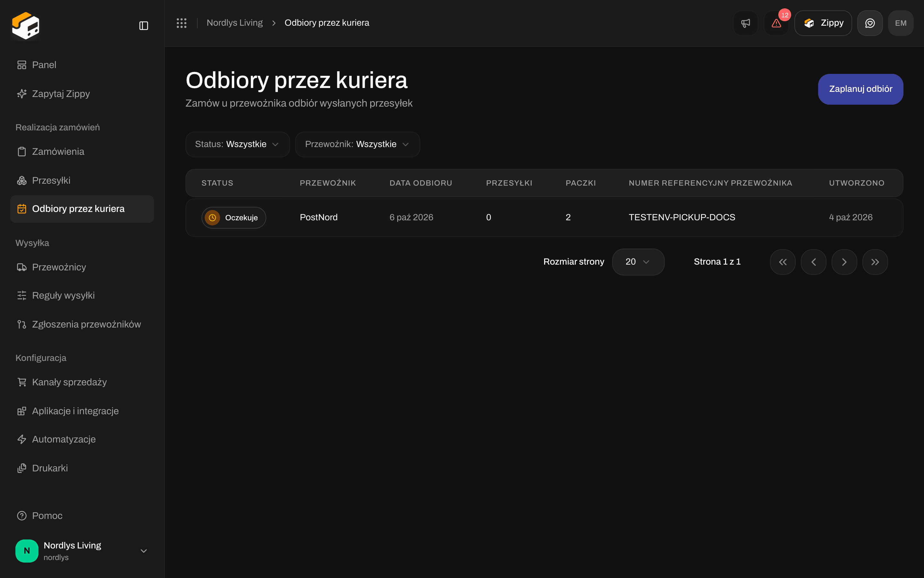The width and height of the screenshot is (924, 578).
Task: Click the PRZEWOŹNIK column header
Action: pyautogui.click(x=328, y=183)
